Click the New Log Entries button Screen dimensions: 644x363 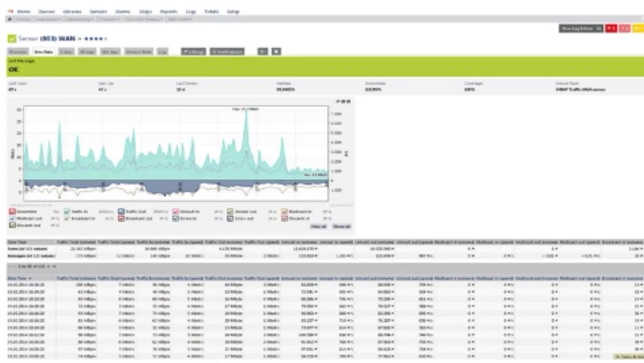[581, 28]
